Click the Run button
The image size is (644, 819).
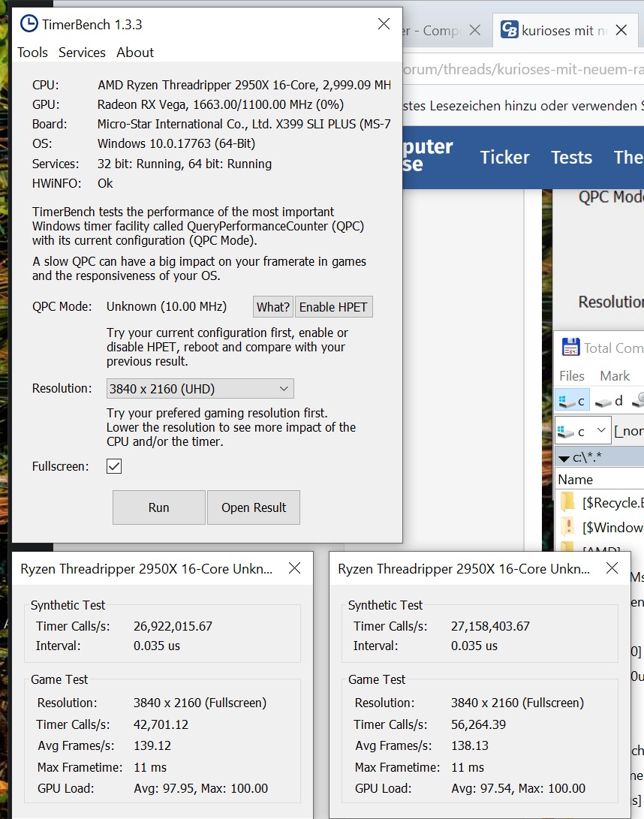(159, 507)
